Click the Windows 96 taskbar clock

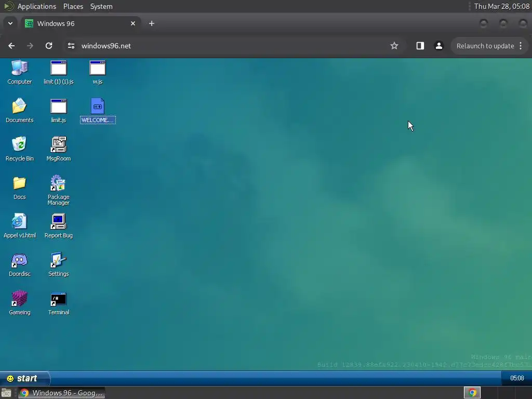coord(517,378)
